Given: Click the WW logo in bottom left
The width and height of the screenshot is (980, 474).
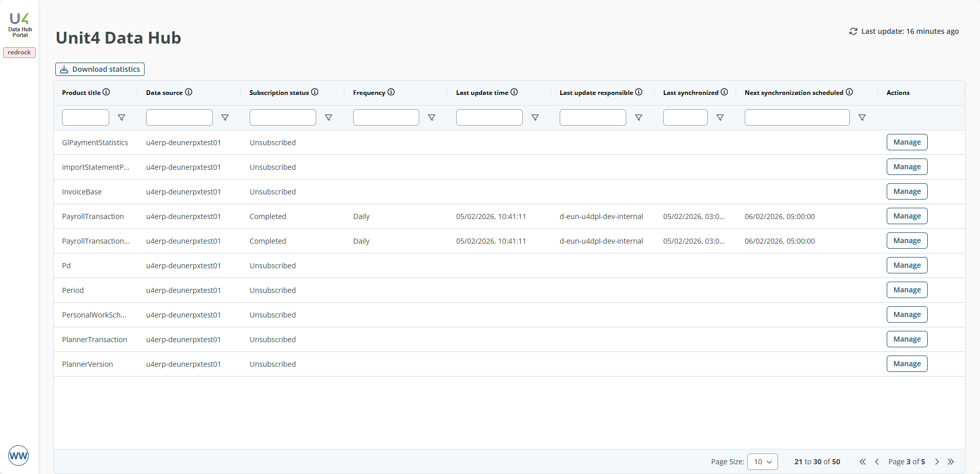Looking at the screenshot, I should [x=19, y=455].
